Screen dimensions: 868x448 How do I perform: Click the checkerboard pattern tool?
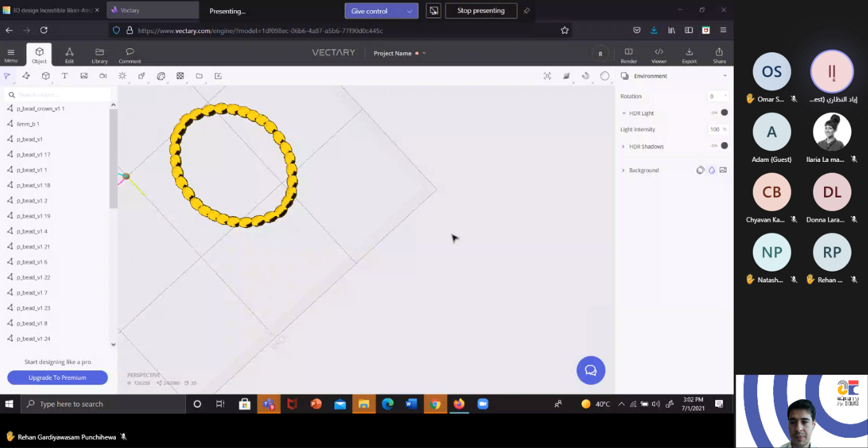[180, 76]
